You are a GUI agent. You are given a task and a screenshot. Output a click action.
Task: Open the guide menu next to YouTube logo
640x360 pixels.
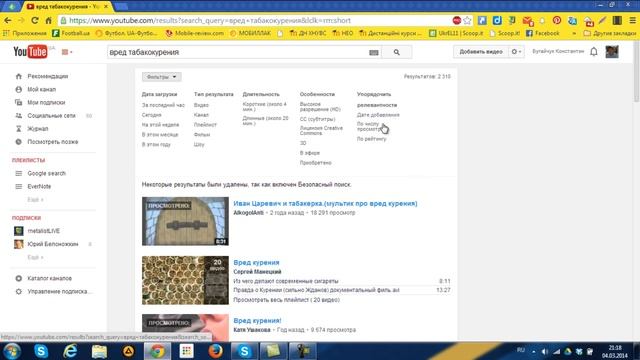click(x=67, y=52)
